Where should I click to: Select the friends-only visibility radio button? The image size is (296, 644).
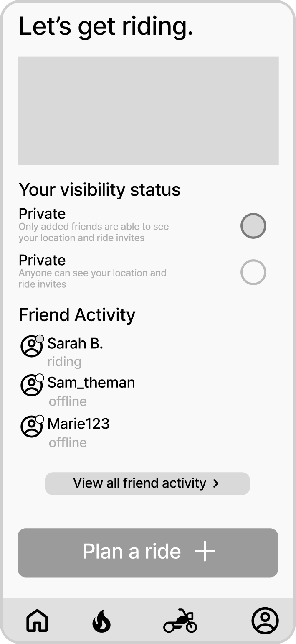253,226
